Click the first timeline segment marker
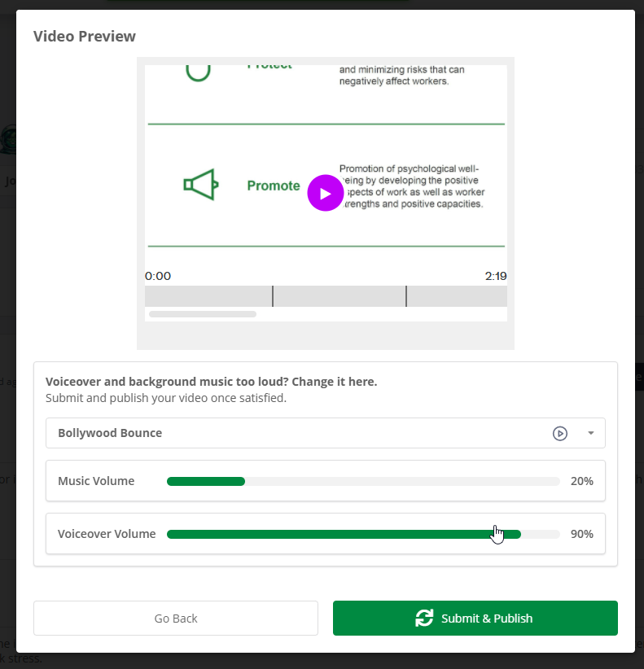 point(273,296)
